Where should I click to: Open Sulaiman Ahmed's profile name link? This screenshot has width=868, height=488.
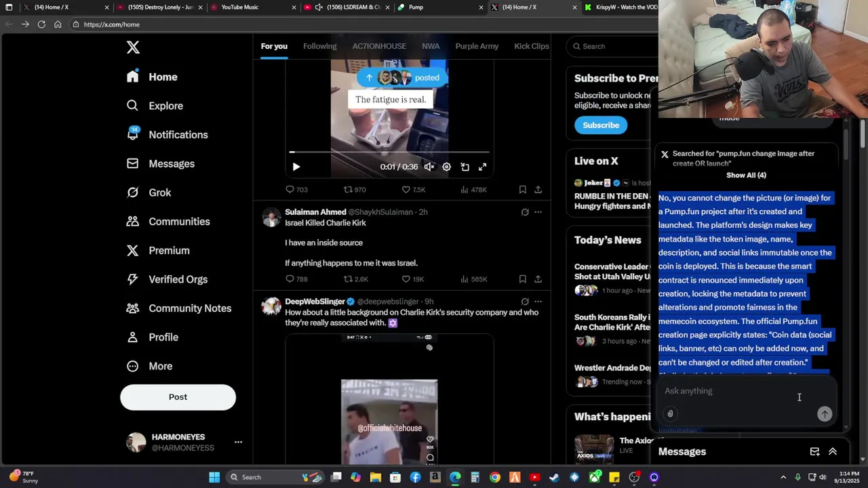coord(315,212)
